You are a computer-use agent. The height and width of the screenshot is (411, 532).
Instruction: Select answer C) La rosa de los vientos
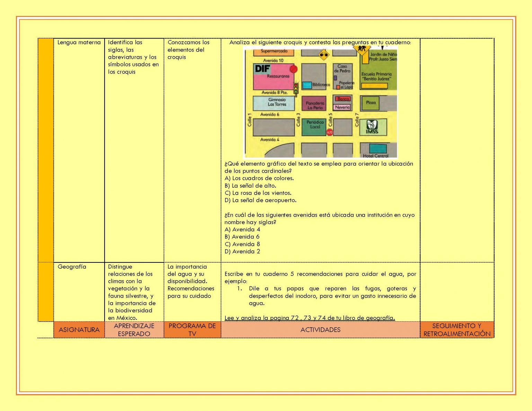point(258,193)
